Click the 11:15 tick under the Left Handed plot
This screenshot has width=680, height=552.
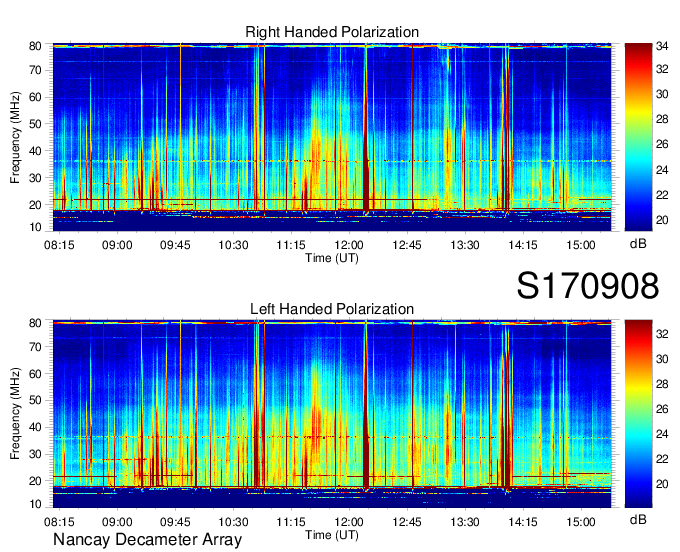[291, 522]
